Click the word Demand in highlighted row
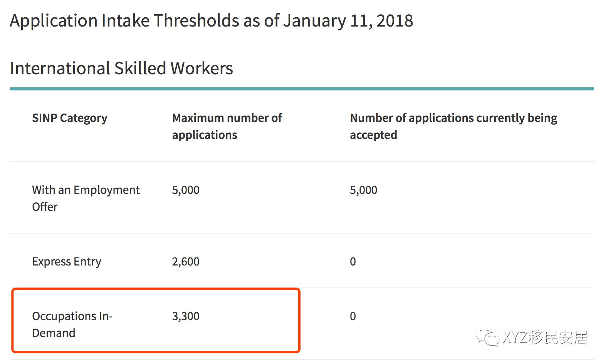Viewport: 608px width, 364px height. [54, 333]
